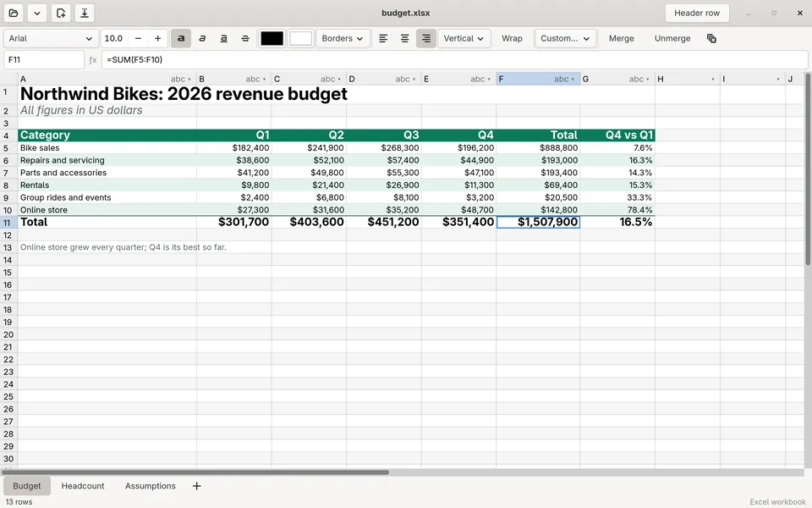The width and height of the screenshot is (812, 508).
Task: Add a new sheet with the plus icon
Action: (197, 486)
